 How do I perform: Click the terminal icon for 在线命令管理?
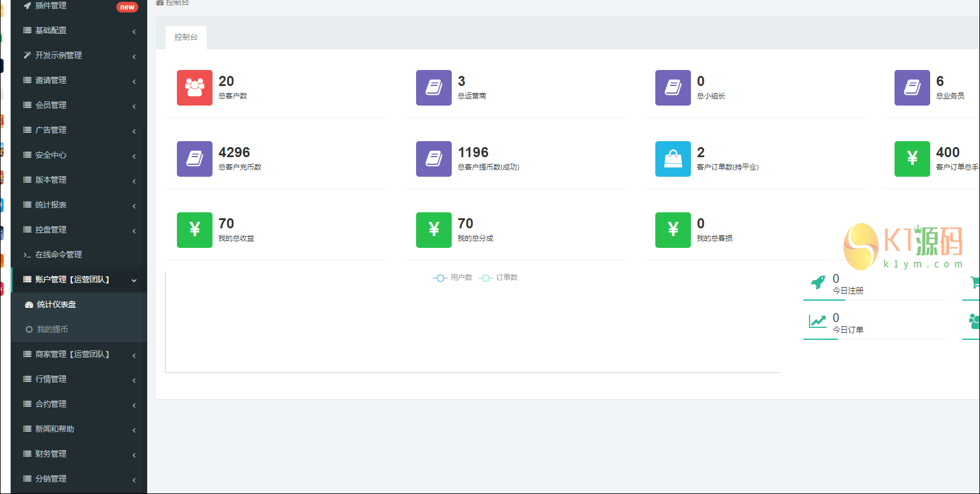(x=27, y=255)
